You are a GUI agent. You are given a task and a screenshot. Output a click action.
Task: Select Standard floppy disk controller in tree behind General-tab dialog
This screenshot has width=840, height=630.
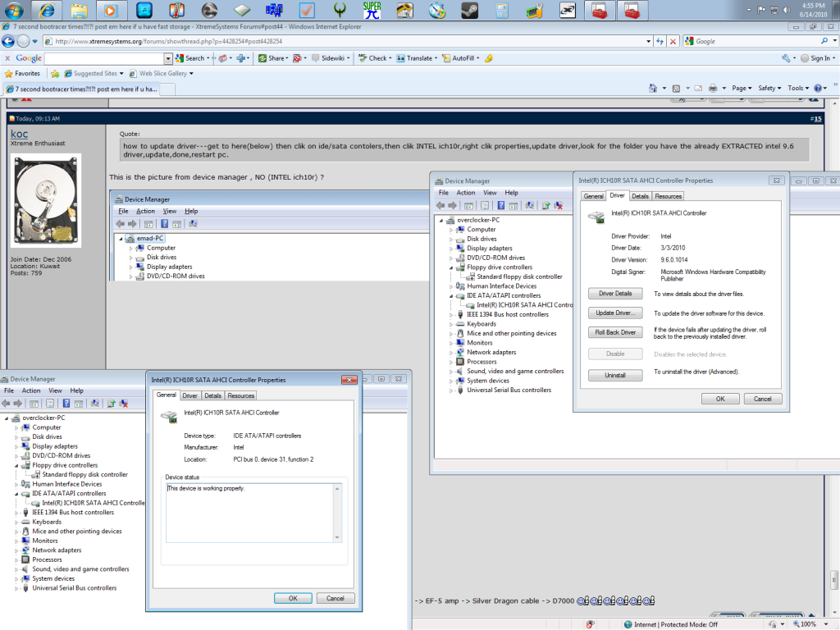[84, 475]
